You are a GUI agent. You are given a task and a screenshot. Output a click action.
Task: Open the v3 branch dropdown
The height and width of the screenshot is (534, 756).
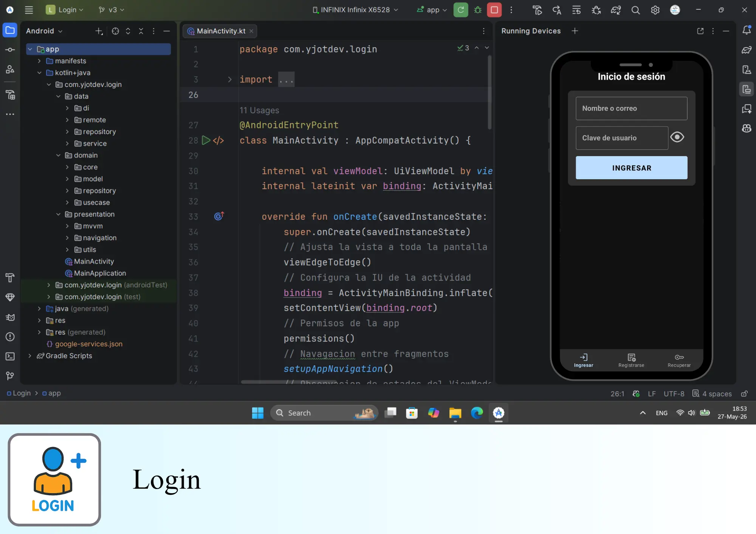(x=111, y=10)
